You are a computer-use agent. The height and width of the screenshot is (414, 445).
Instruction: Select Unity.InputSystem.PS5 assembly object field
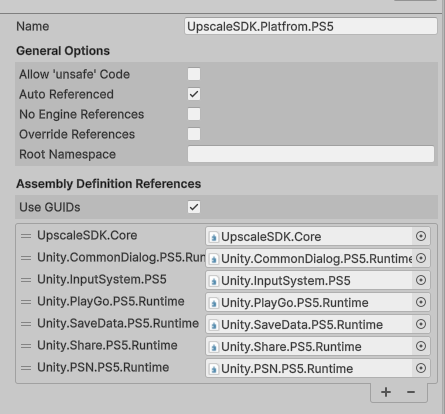309,280
